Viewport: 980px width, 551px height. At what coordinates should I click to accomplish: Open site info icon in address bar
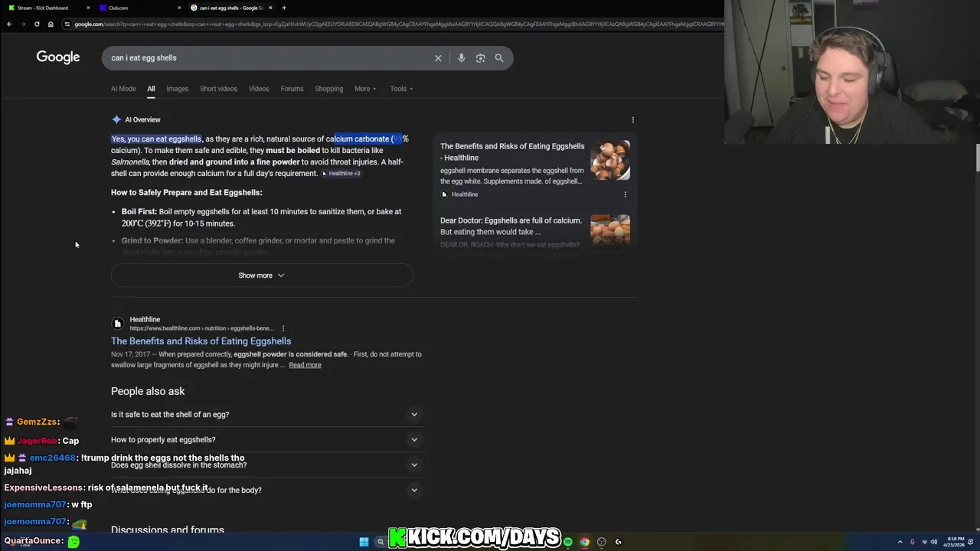[67, 24]
